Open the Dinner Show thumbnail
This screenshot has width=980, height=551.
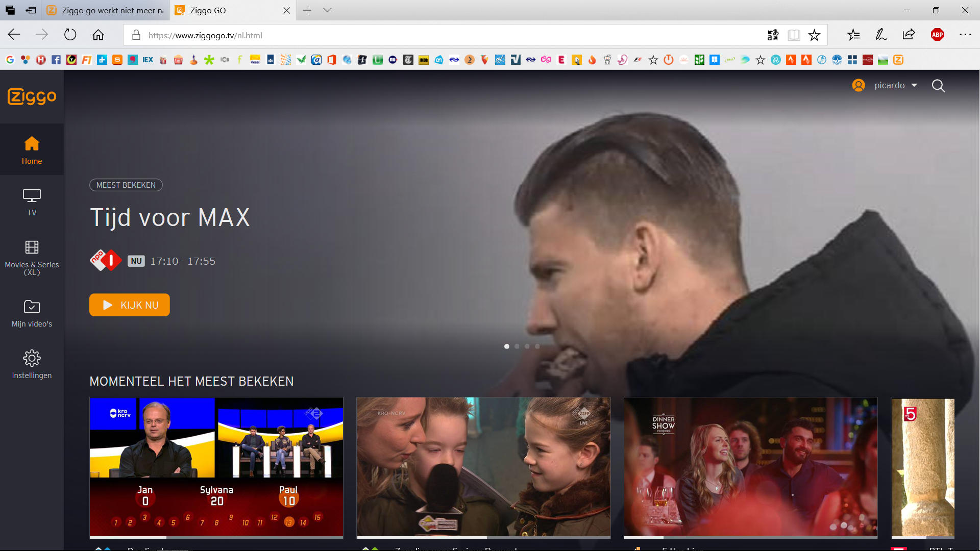(x=750, y=467)
